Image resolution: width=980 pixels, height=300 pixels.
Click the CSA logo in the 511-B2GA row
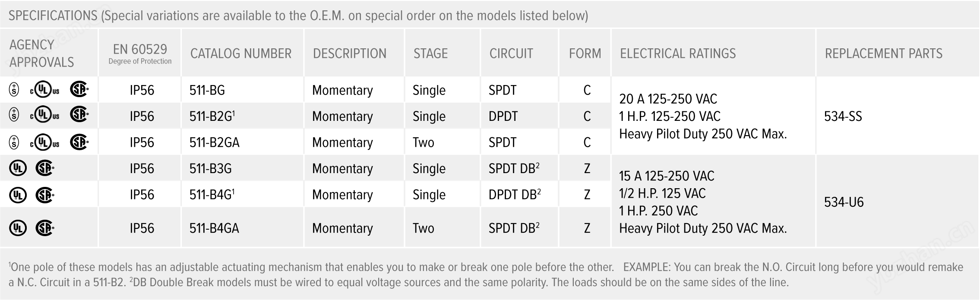[x=79, y=142]
